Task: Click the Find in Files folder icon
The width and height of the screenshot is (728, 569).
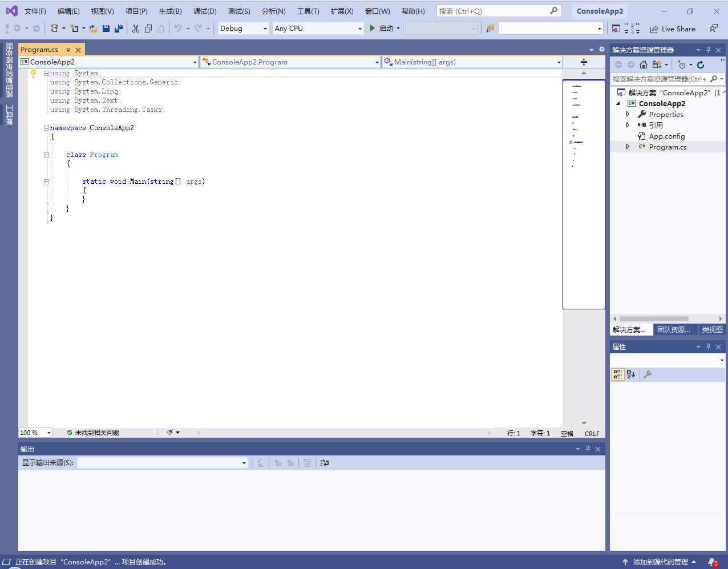Action: [x=490, y=29]
